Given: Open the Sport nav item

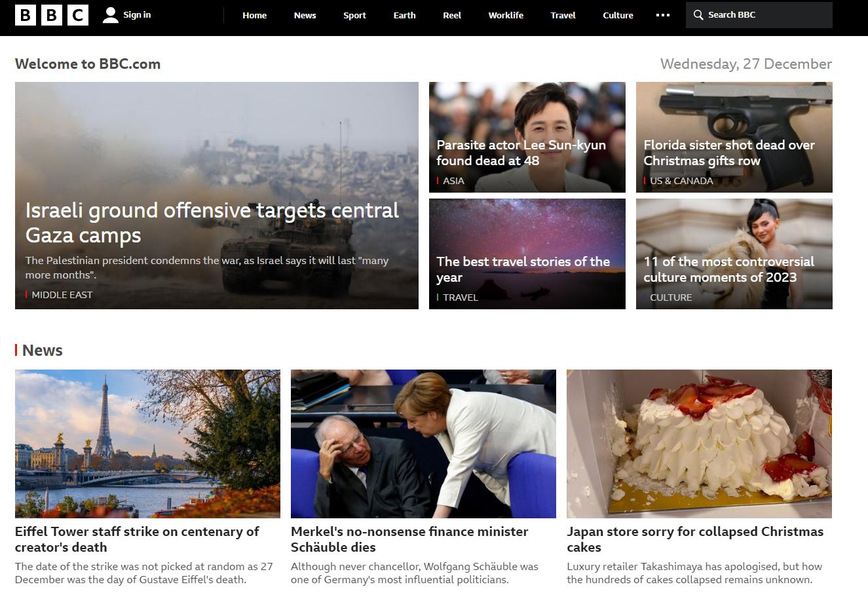Looking at the screenshot, I should point(354,15).
